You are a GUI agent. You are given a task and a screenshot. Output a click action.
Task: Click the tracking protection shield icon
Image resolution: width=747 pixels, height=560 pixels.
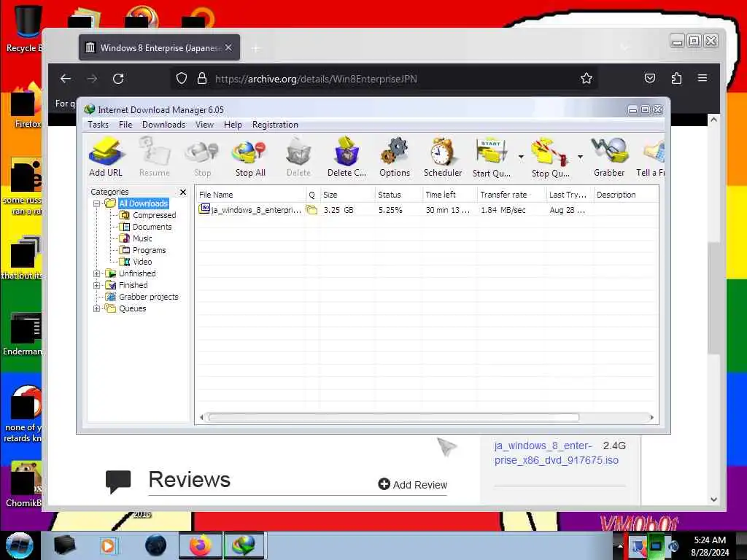point(182,78)
